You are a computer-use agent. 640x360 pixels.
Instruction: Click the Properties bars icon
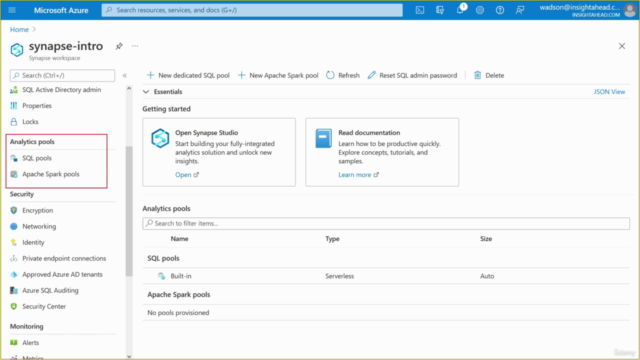14,106
